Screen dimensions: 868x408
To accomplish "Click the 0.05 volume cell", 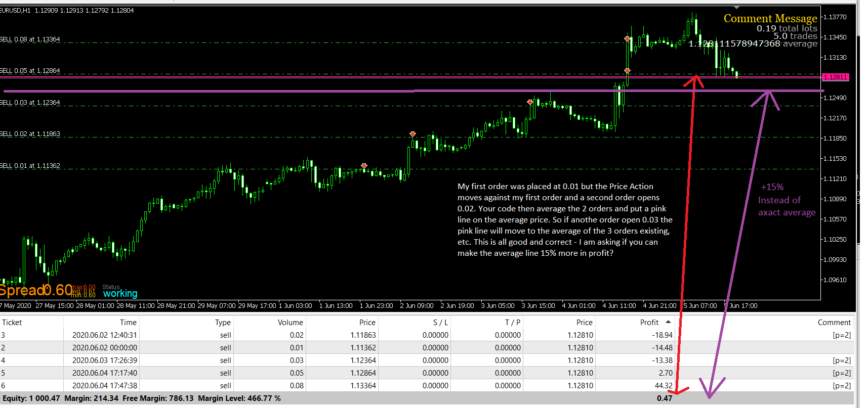I will click(297, 373).
